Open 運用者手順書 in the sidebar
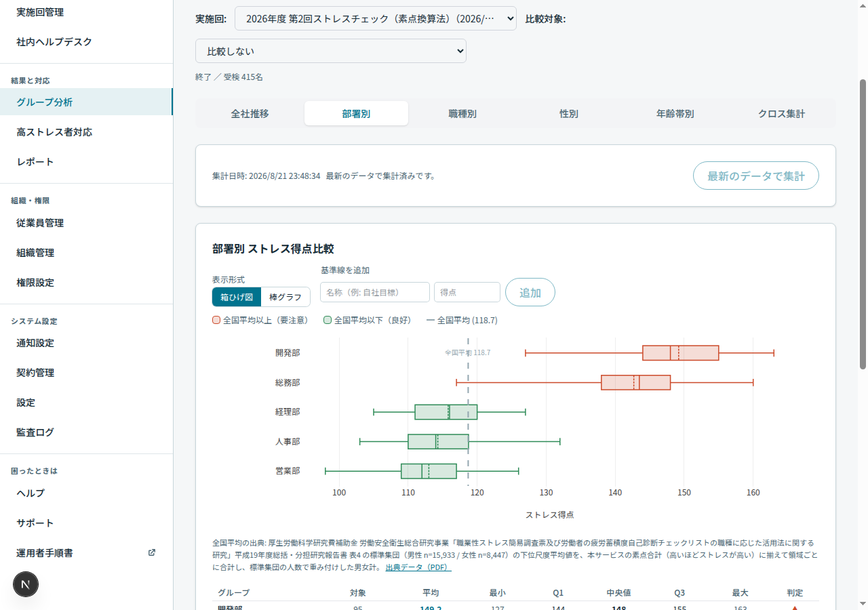Image resolution: width=868 pixels, height=610 pixels. pyautogui.click(x=86, y=552)
